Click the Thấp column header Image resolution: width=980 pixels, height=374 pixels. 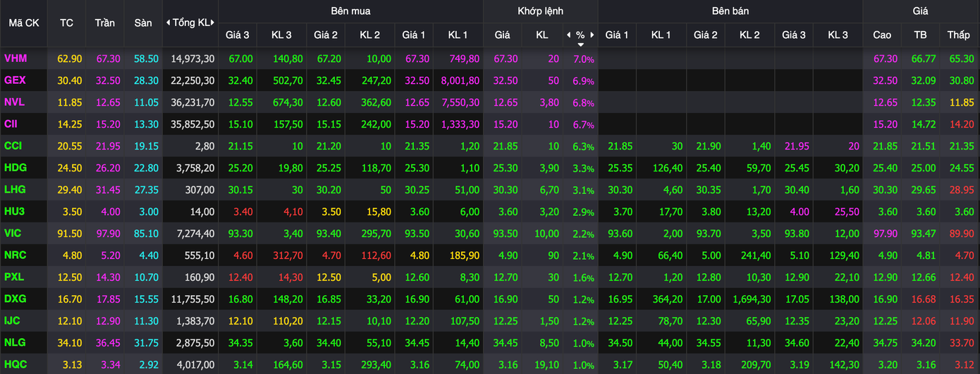[958, 35]
